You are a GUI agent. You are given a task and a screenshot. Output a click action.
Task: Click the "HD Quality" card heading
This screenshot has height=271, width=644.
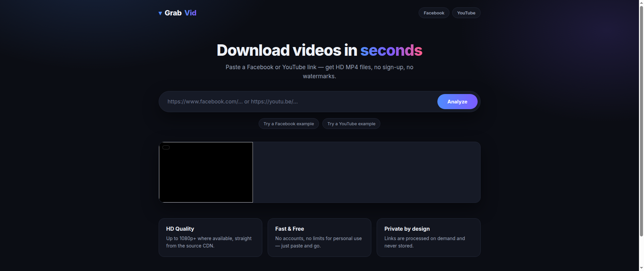pos(180,229)
